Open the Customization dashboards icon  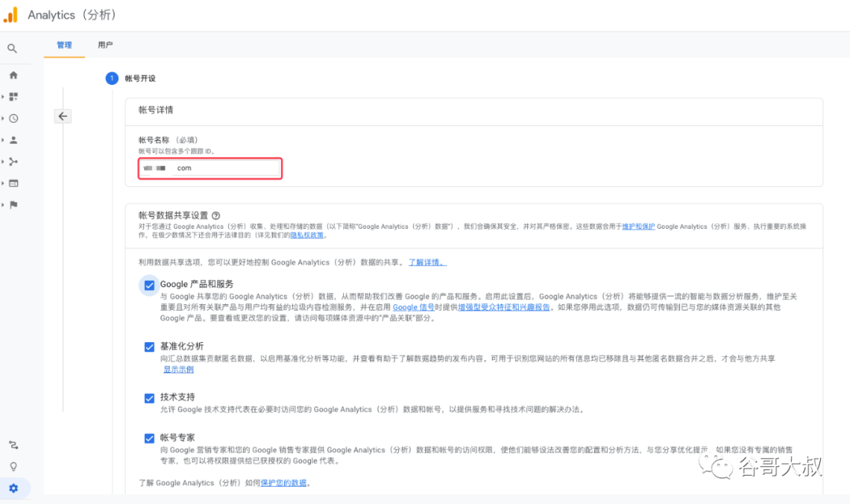13,97
